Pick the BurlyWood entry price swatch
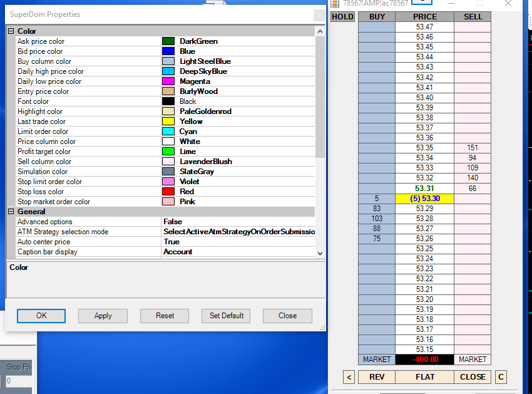 pos(168,91)
